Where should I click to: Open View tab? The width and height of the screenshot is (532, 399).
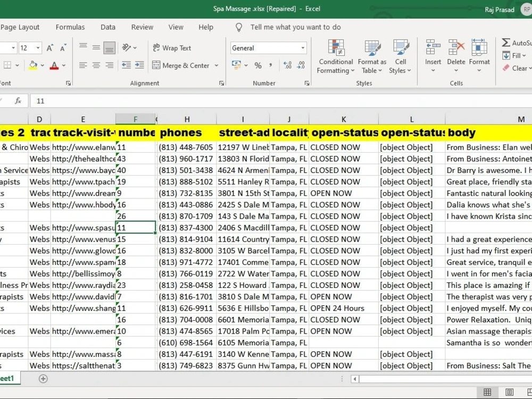pos(176,27)
